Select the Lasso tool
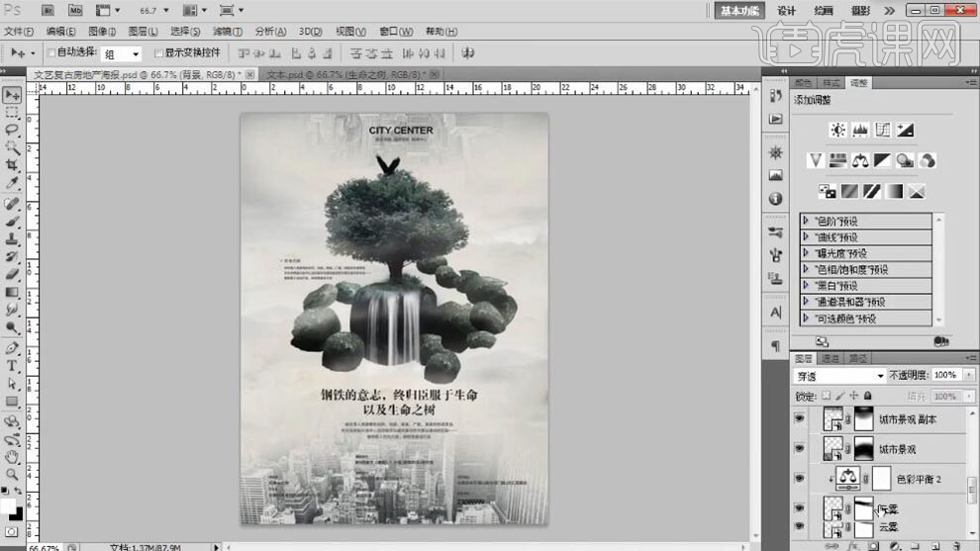The width and height of the screenshot is (980, 551). click(x=12, y=130)
